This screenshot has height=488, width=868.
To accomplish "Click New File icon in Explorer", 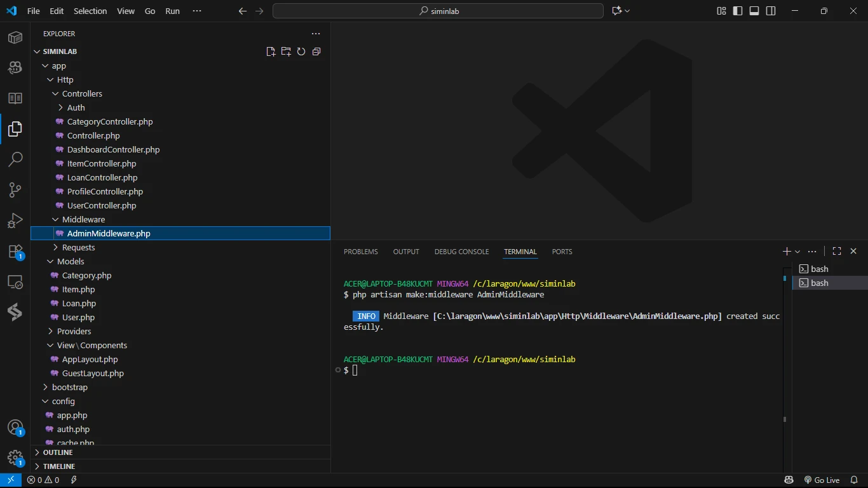I will point(271,51).
